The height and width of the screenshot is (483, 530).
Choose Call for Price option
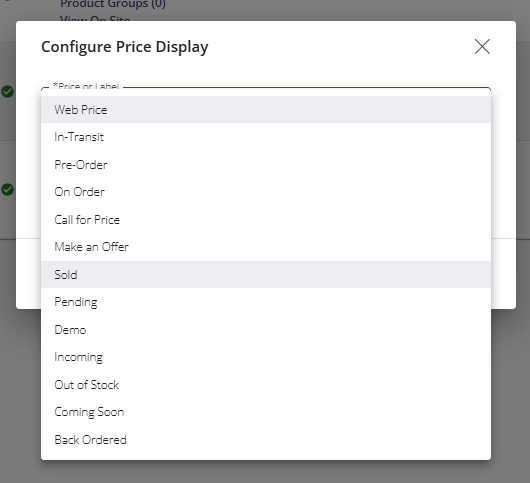click(266, 220)
